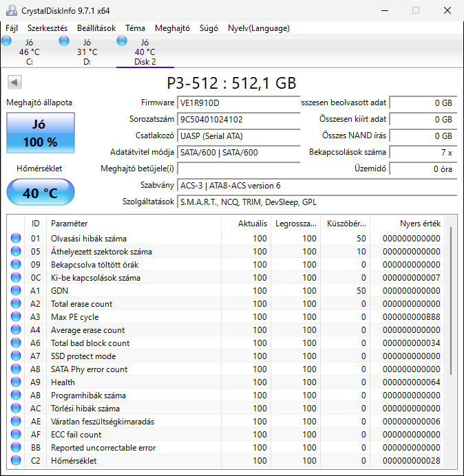
Task: Click the blue status dot for ID 05
Action: pos(16,251)
